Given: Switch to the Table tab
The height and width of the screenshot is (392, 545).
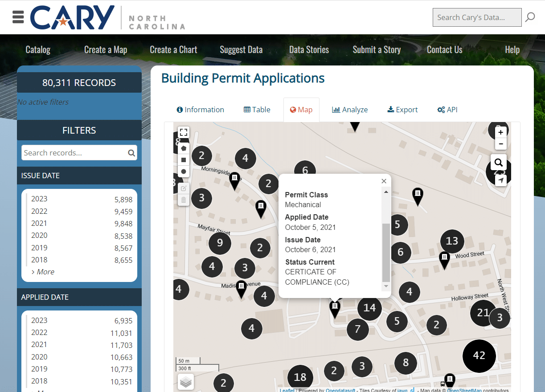Looking at the screenshot, I should (257, 110).
